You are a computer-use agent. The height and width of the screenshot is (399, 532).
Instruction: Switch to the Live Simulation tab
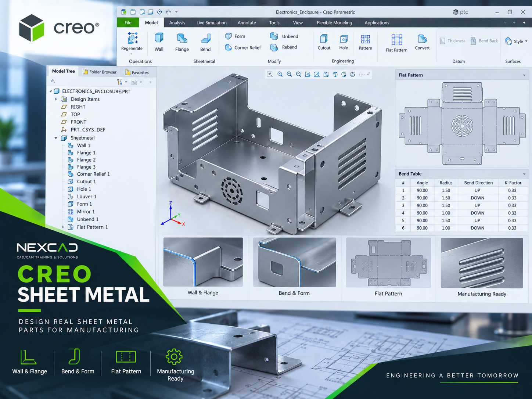click(212, 22)
